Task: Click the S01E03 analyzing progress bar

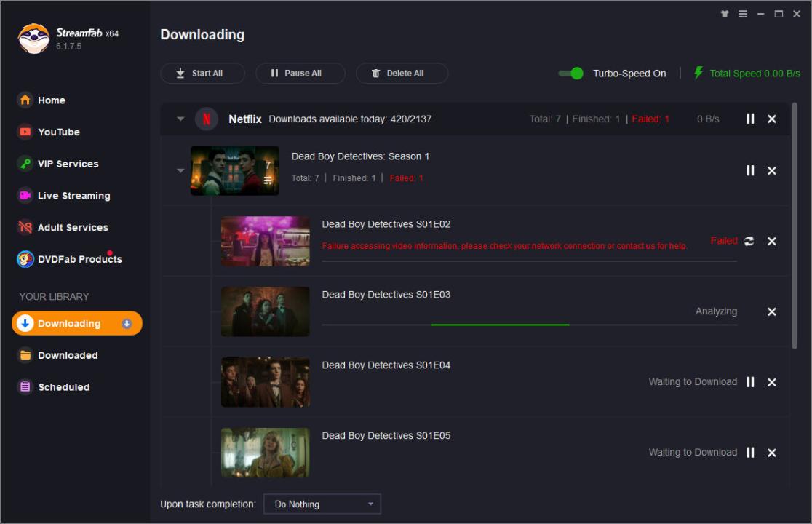Action: click(x=529, y=325)
